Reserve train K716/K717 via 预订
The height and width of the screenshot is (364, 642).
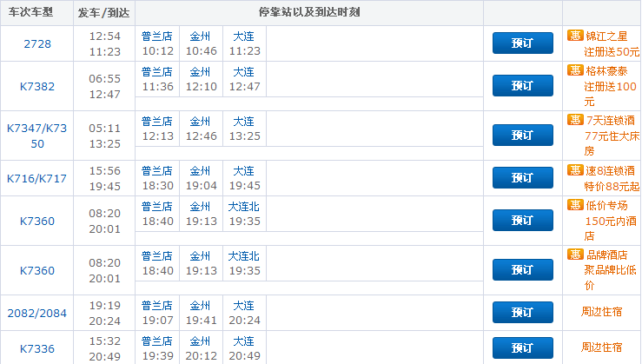(x=522, y=178)
